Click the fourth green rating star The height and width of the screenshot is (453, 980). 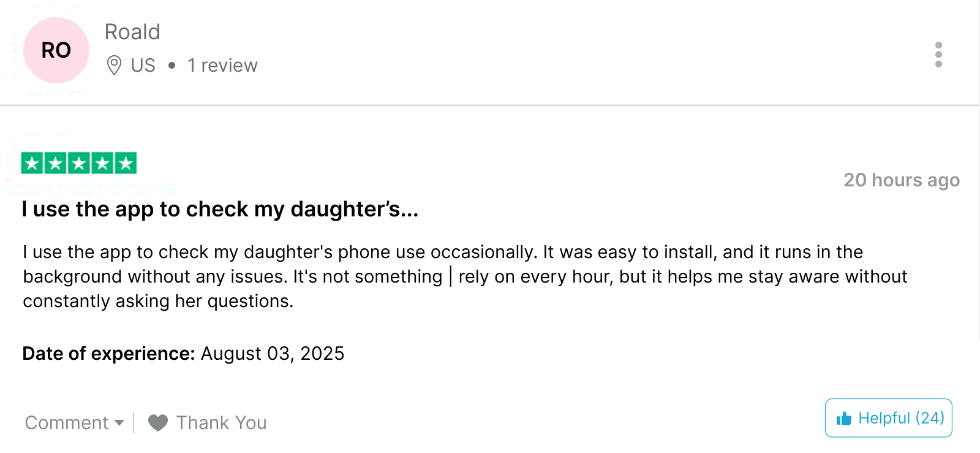102,163
